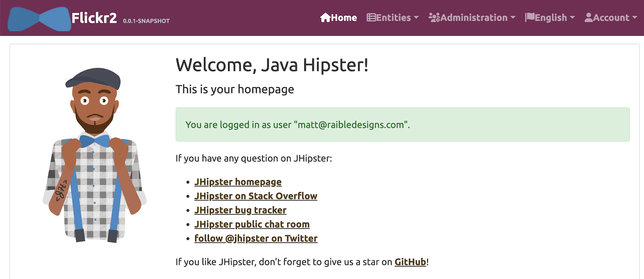Screen dimensions: 644x279
Task: Click the Entities list icon
Action: [371, 18]
